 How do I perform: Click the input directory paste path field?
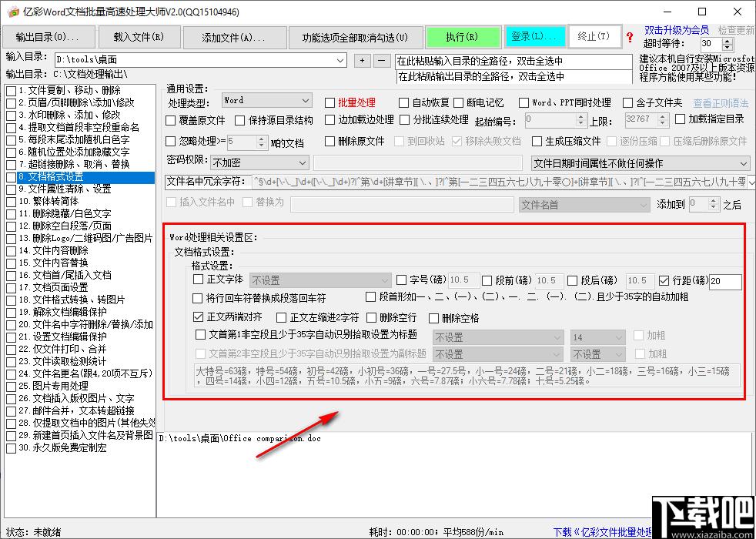[x=513, y=62]
